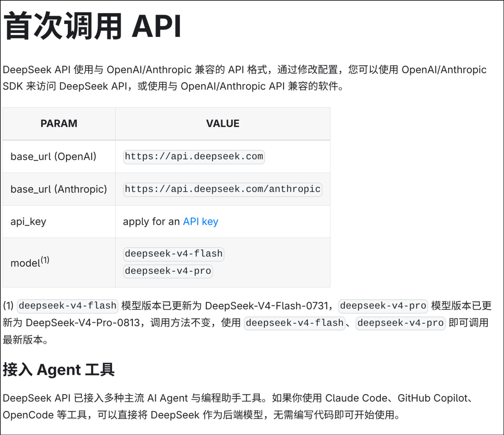Click the "首次调用 API" page heading
This screenshot has width=504, height=435.
click(x=92, y=26)
